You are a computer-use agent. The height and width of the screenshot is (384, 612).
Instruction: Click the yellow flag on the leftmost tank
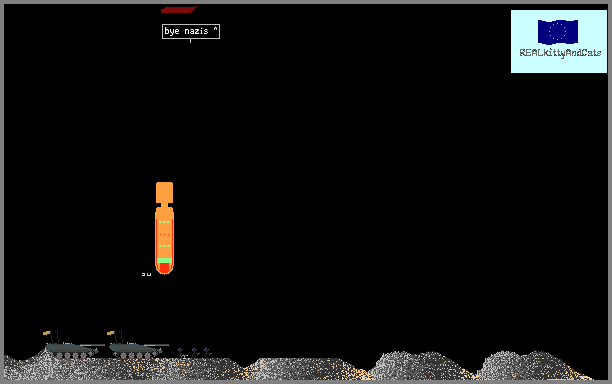click(47, 333)
